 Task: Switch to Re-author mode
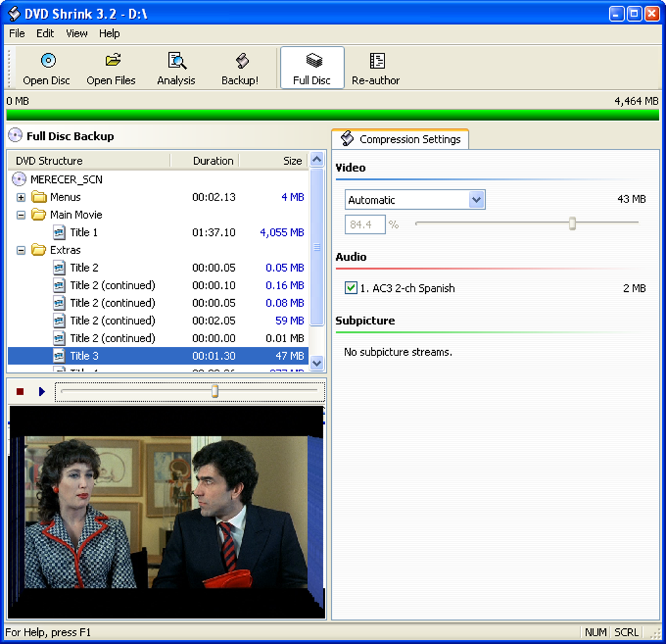pyautogui.click(x=376, y=68)
